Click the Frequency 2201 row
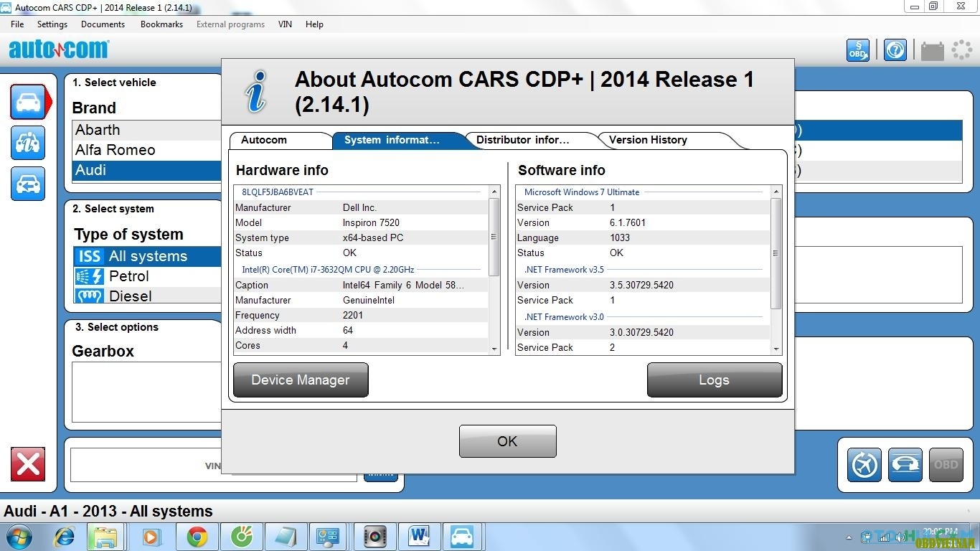The height and width of the screenshot is (551, 980). (x=361, y=315)
